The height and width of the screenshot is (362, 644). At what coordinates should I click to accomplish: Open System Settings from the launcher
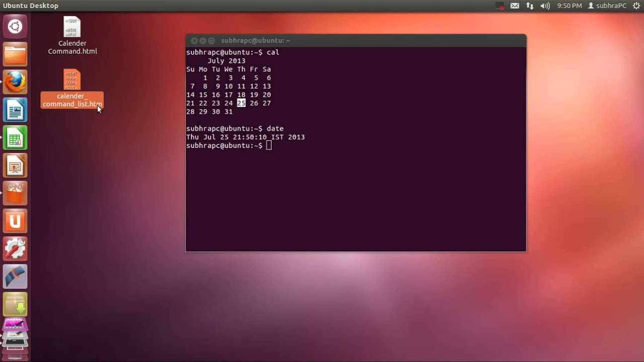coord(15,248)
